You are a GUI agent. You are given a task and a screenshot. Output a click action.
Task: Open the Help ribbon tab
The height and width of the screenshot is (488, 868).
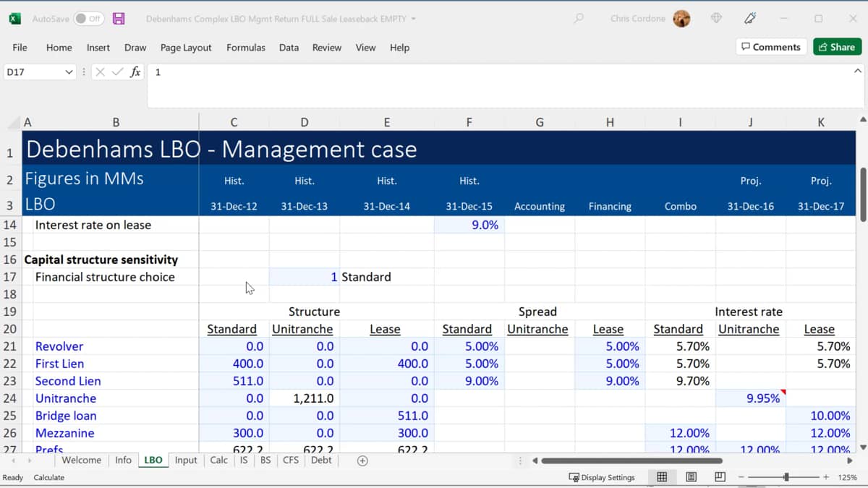coord(399,48)
